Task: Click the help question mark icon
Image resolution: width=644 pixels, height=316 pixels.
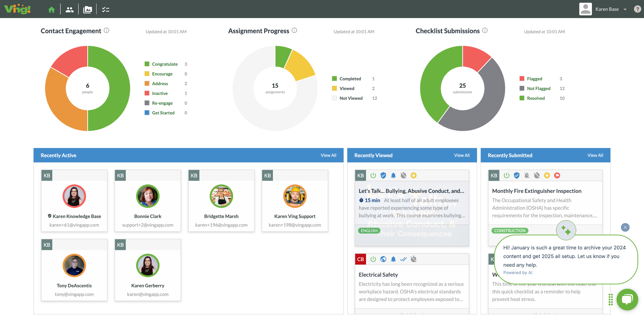Action: 637,9
